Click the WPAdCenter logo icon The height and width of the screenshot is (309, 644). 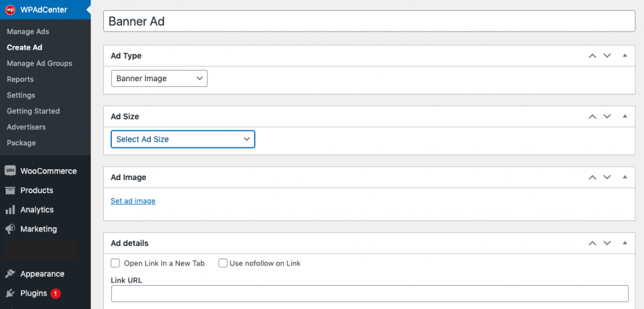click(x=10, y=10)
